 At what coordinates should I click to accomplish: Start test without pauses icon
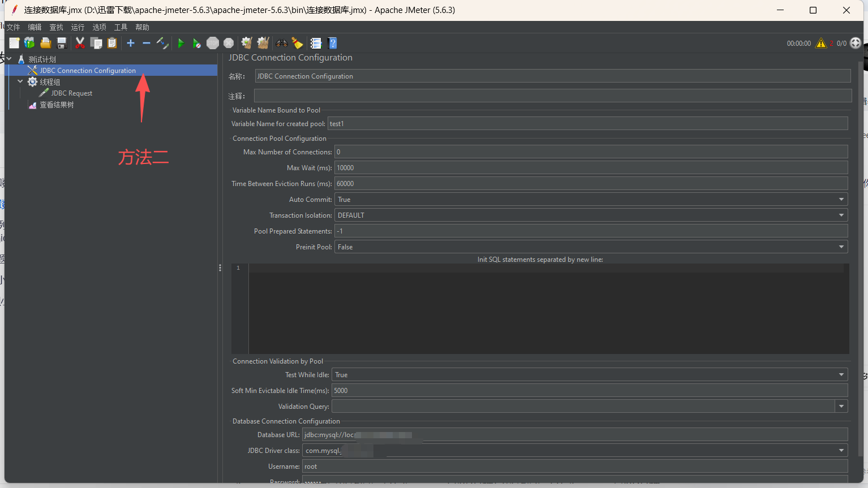196,43
